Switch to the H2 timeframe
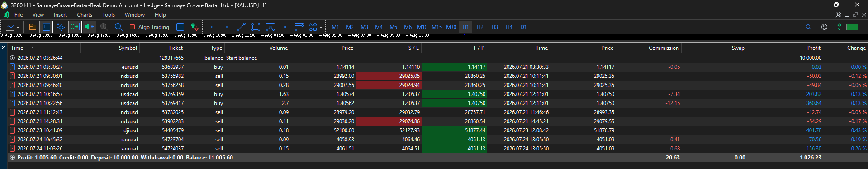The height and width of the screenshot is (169, 868). (480, 27)
